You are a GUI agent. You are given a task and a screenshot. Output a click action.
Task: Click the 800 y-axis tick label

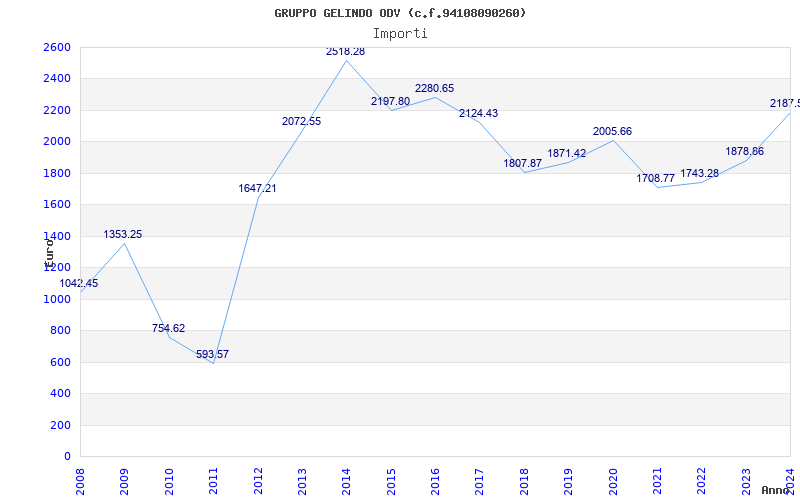(61, 331)
